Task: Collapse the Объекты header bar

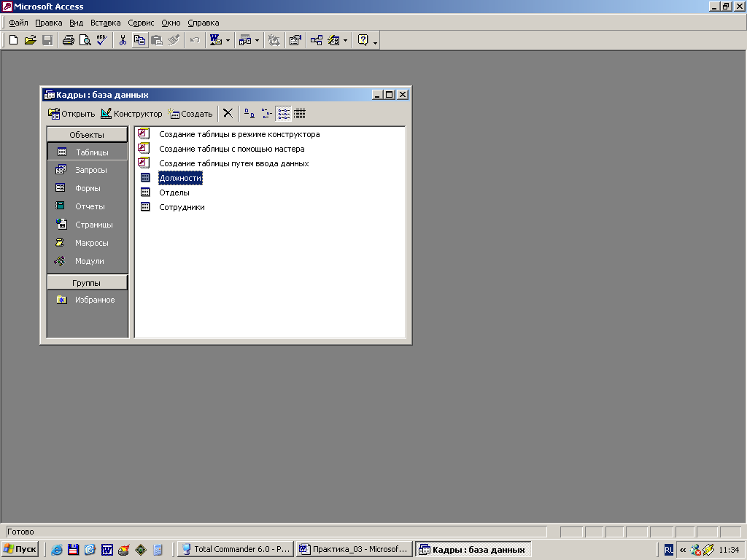Action: 88,135
